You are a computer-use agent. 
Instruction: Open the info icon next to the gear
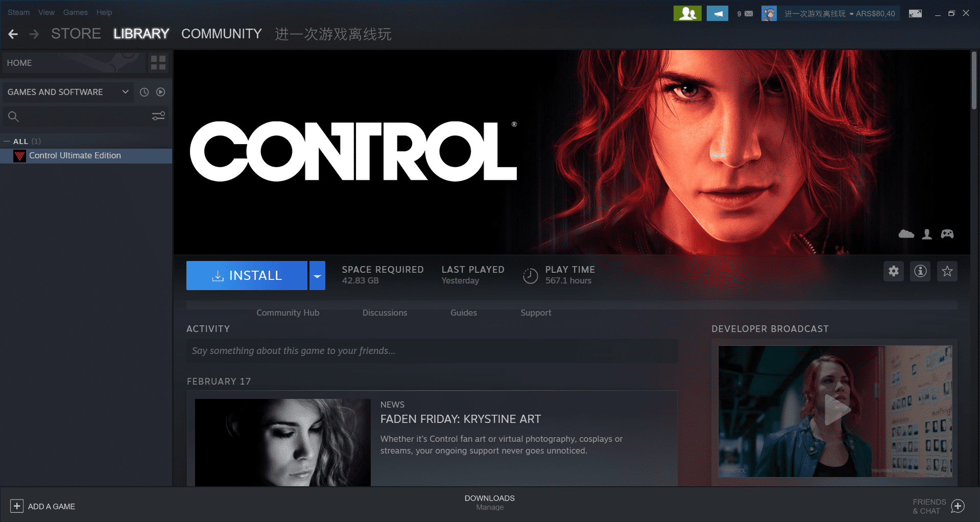920,271
